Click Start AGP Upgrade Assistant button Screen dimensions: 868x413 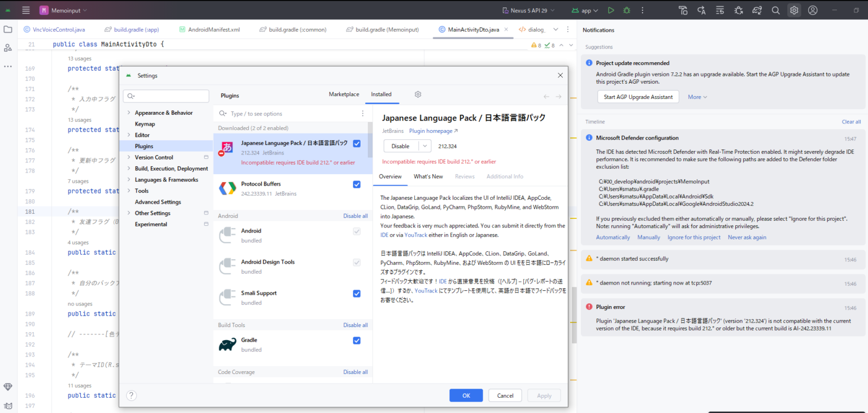[x=638, y=97]
